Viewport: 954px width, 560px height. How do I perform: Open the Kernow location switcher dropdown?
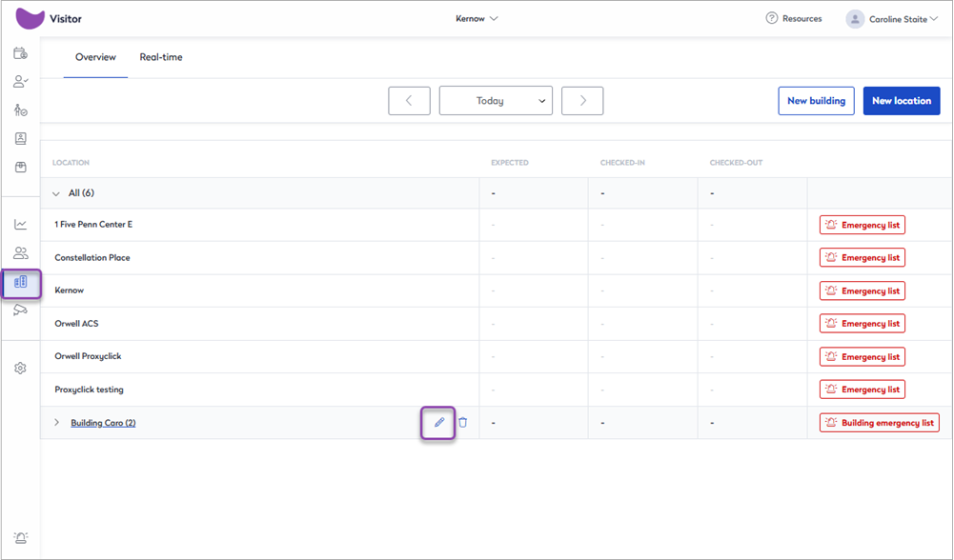(x=477, y=19)
